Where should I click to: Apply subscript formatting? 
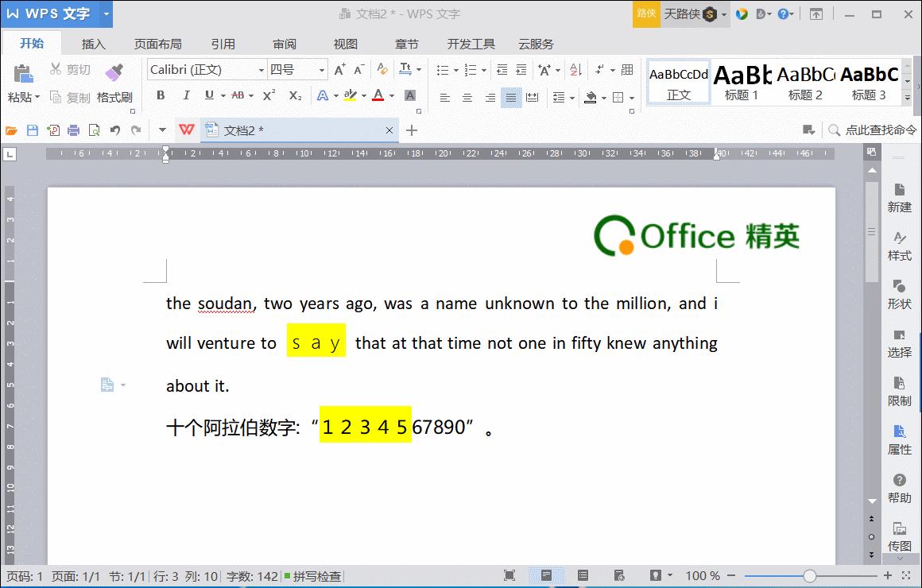(294, 95)
